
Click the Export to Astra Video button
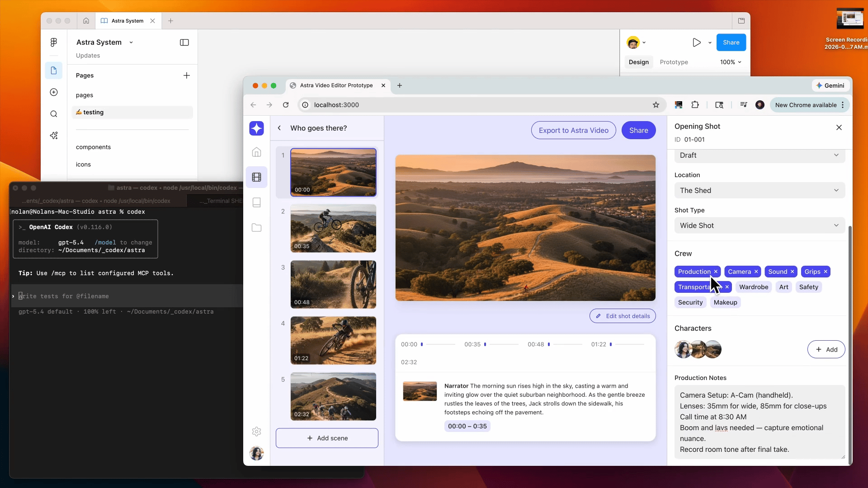(x=573, y=130)
